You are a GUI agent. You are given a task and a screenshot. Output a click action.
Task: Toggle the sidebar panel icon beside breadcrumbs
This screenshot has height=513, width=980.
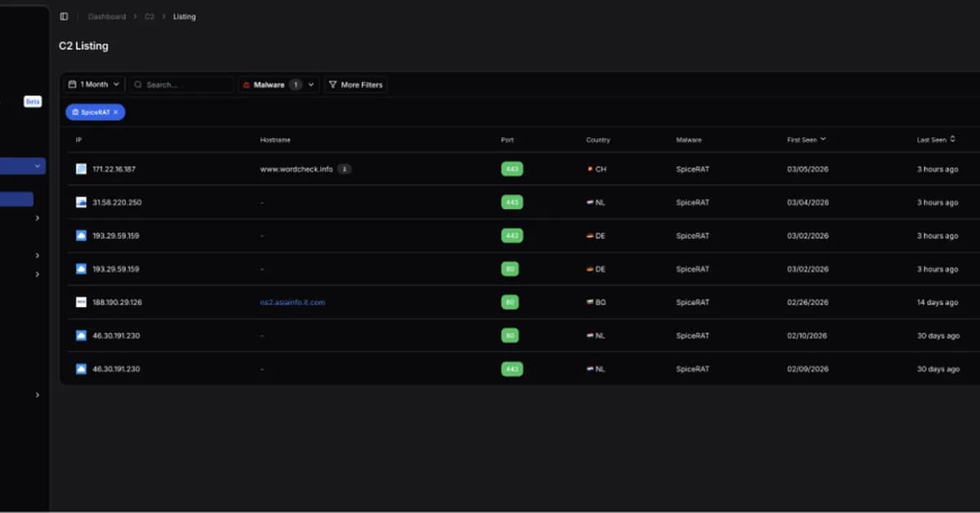(64, 16)
